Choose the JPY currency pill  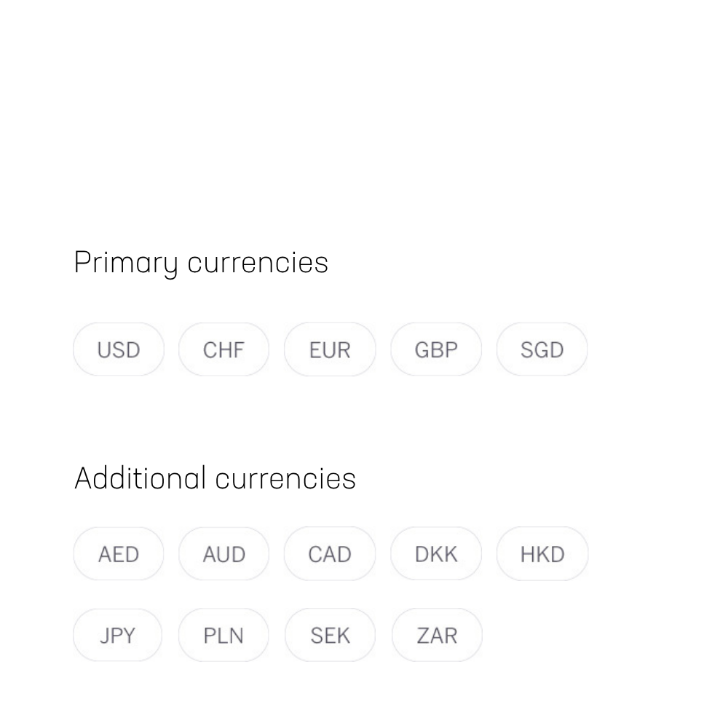pyautogui.click(x=117, y=635)
